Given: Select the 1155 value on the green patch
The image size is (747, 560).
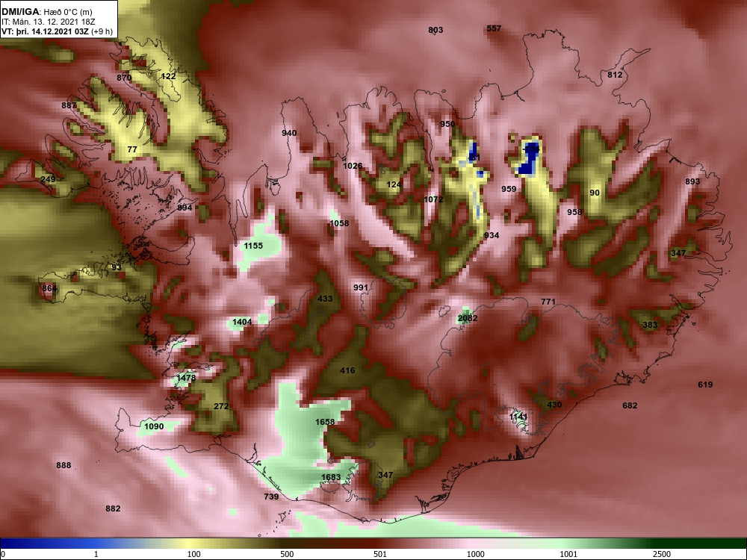Looking at the screenshot, I should click(x=253, y=246).
